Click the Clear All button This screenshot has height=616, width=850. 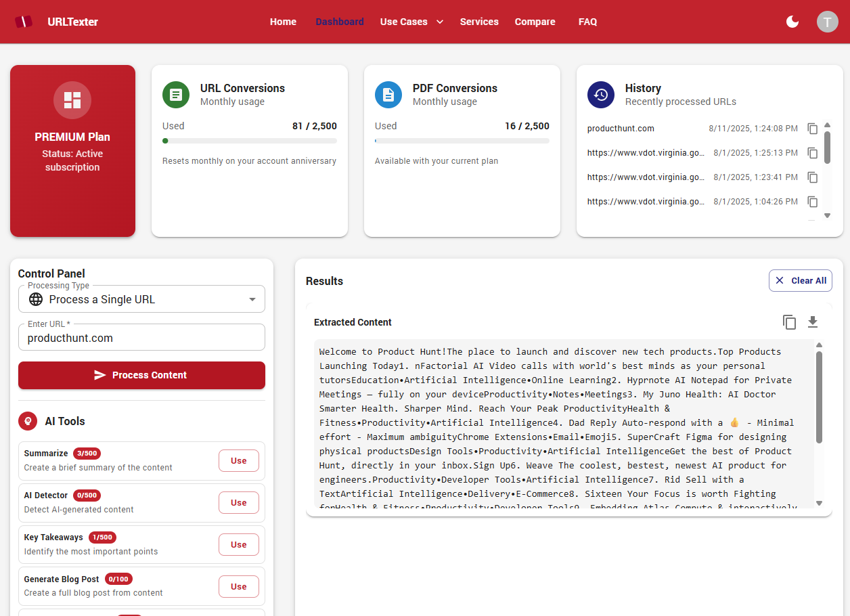tap(801, 280)
